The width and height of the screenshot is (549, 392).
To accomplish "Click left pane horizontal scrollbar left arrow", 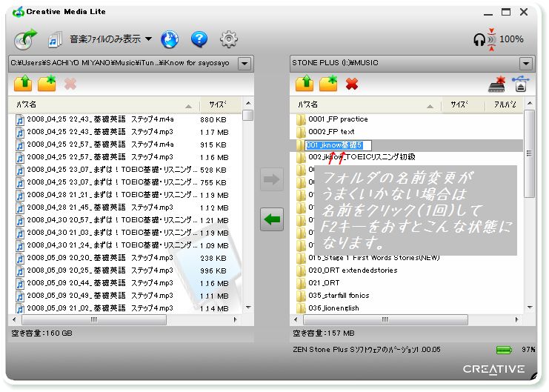I will click(x=14, y=319).
